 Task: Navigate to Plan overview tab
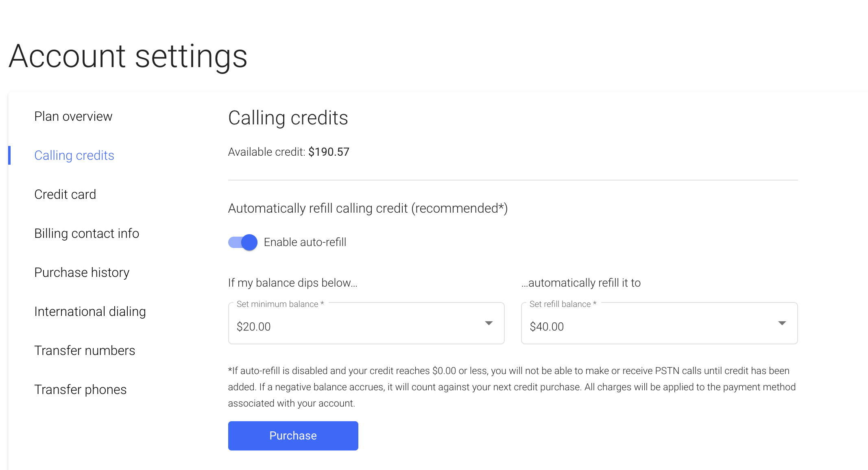click(74, 116)
